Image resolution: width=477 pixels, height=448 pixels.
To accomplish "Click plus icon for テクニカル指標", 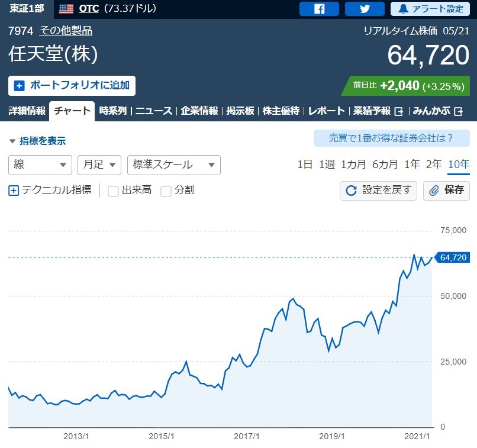I will coord(14,191).
